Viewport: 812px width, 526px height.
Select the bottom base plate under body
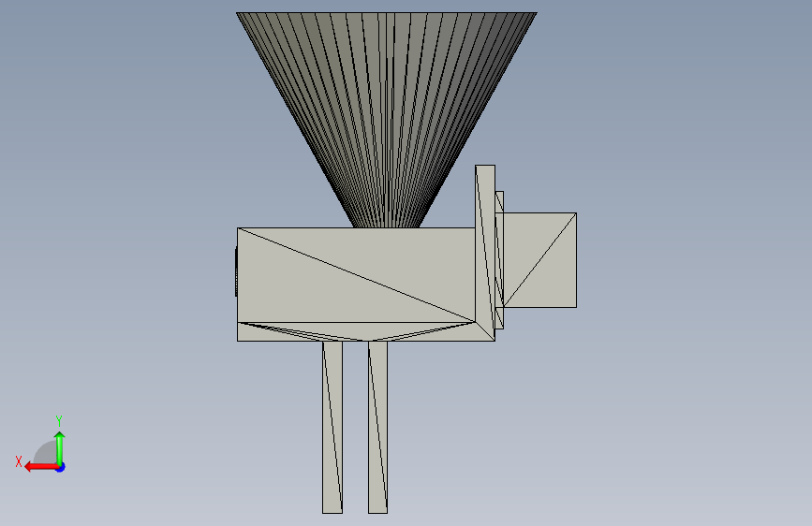coord(366,332)
